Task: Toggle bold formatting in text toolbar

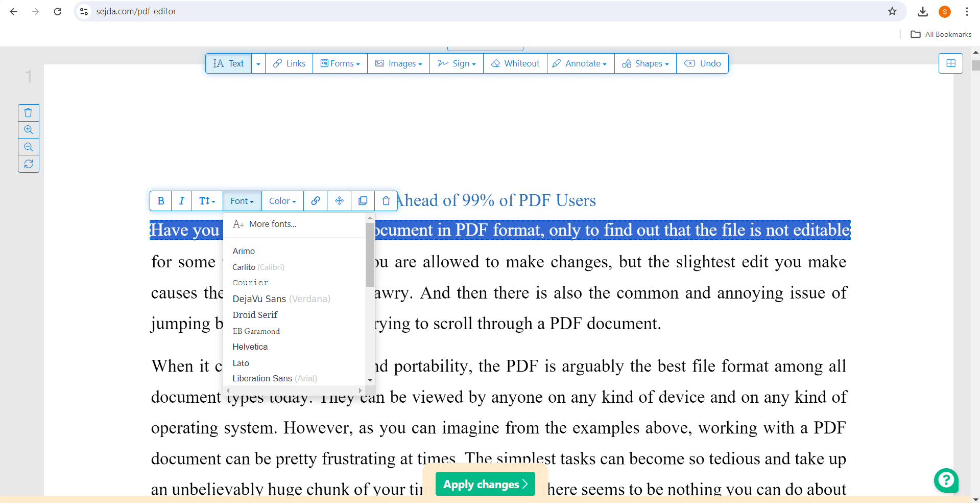Action: 161,201
